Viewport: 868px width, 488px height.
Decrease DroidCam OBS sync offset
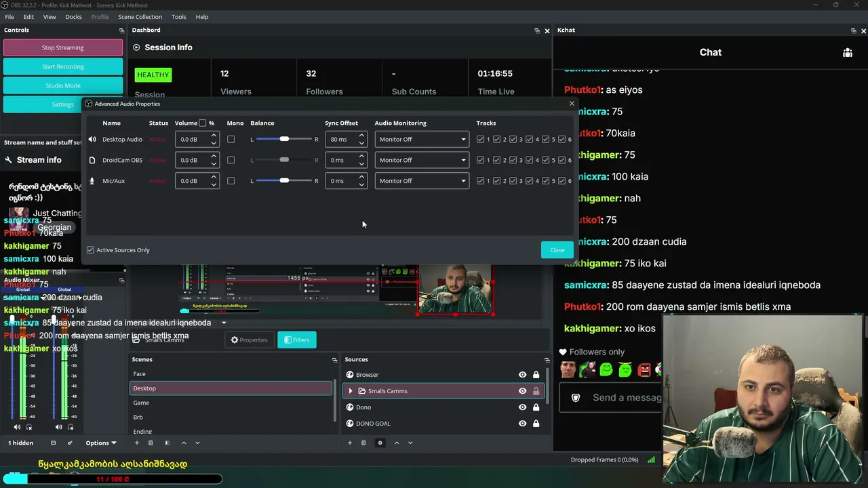tap(361, 163)
